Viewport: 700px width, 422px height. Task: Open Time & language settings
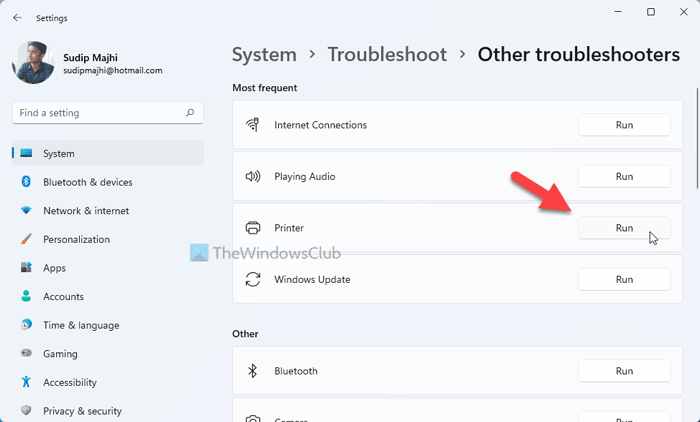pos(108,325)
